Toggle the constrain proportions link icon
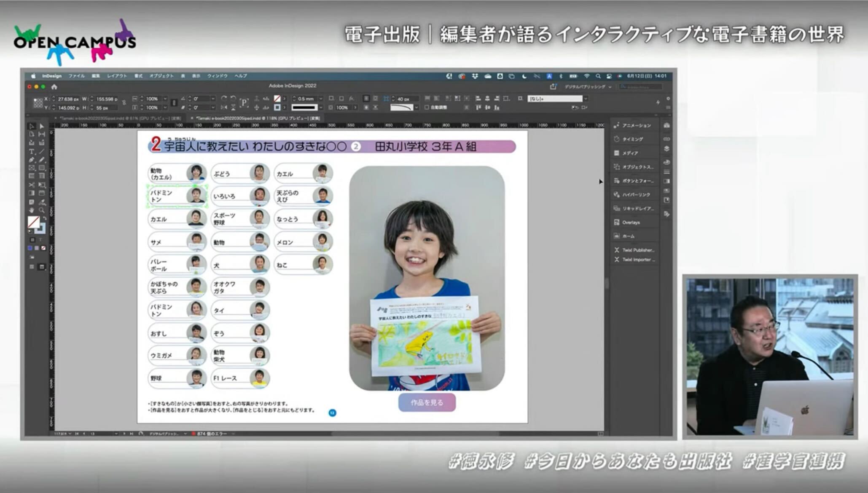The width and height of the screenshot is (868, 493). point(124,102)
